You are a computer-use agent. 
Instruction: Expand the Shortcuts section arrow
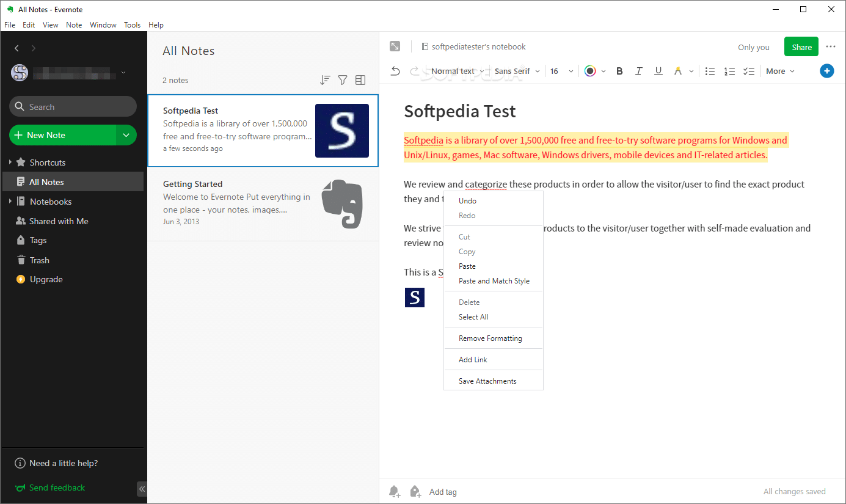tap(10, 163)
